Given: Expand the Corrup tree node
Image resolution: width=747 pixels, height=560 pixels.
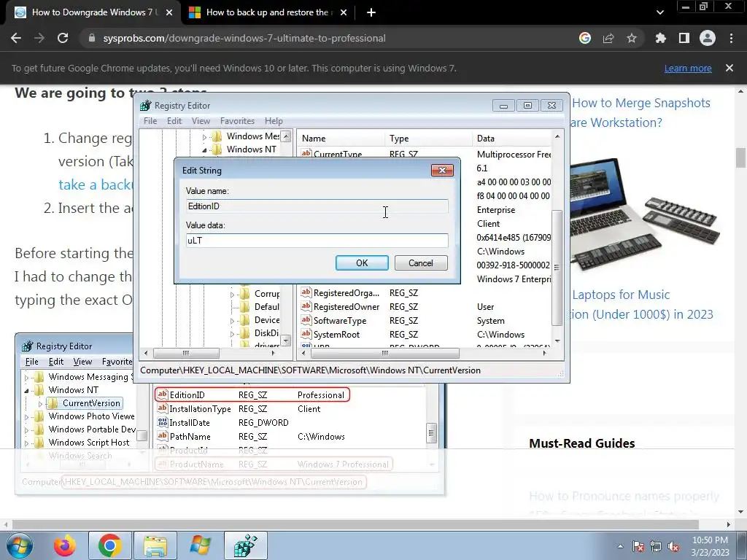Looking at the screenshot, I should 232,295.
